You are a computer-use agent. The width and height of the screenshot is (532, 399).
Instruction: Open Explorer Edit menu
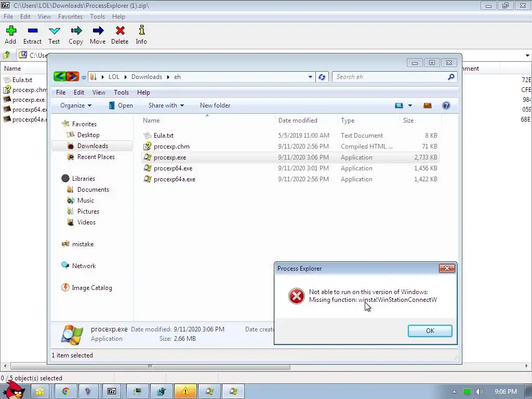coord(79,92)
